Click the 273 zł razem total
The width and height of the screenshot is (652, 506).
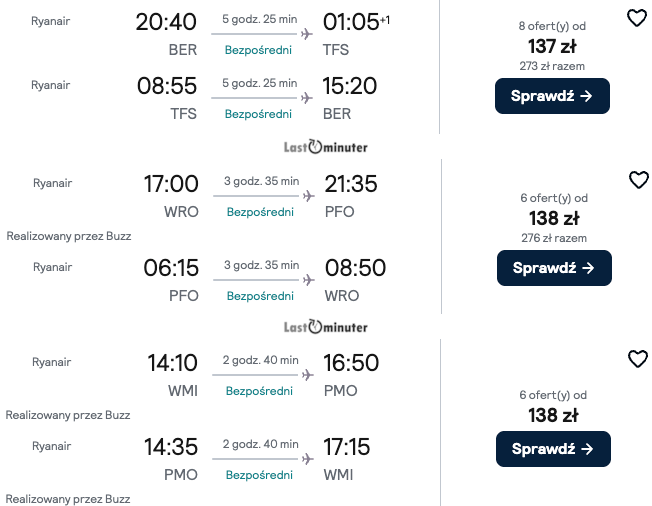[553, 66]
